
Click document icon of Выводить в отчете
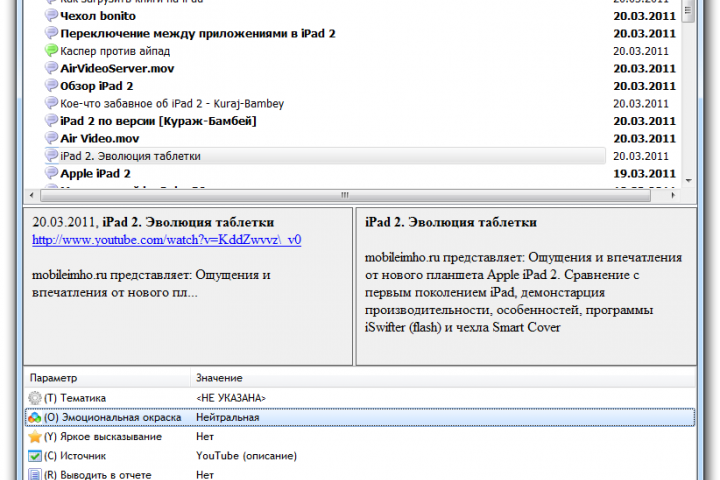[x=34, y=474]
